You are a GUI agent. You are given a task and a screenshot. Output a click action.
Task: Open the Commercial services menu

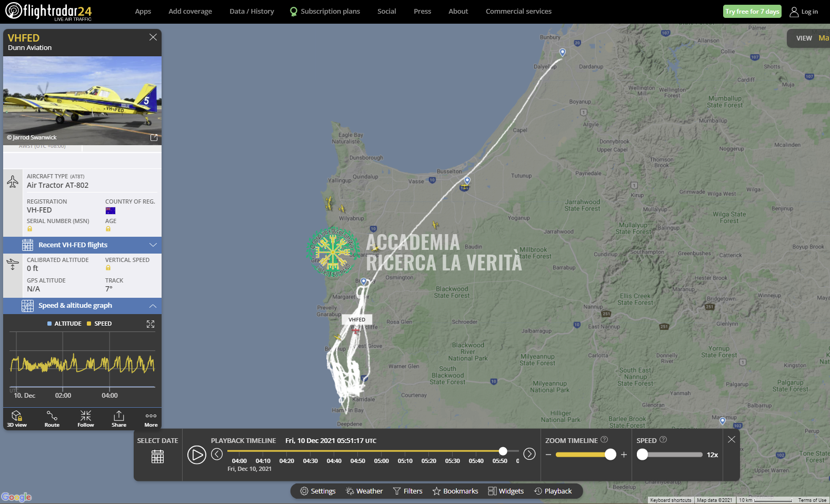[x=518, y=12]
